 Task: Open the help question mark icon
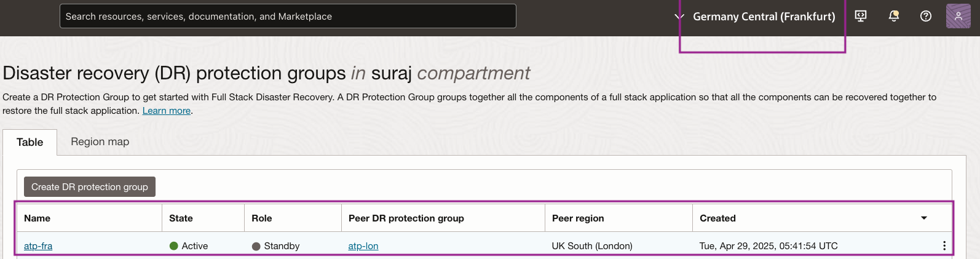point(926,16)
